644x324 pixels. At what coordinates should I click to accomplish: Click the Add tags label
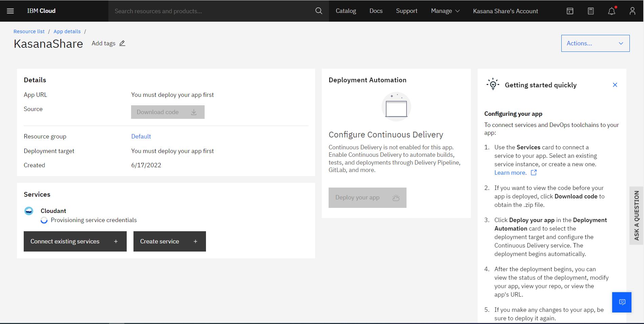pyautogui.click(x=103, y=43)
